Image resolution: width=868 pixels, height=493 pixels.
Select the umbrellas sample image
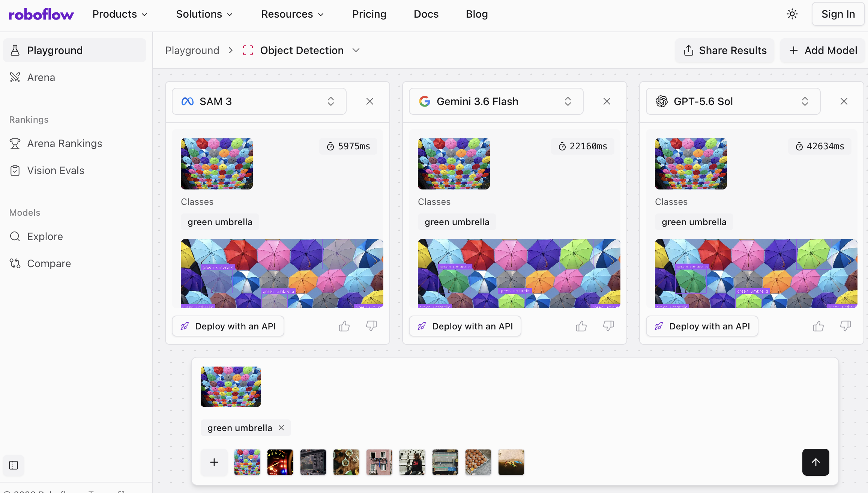coord(247,462)
